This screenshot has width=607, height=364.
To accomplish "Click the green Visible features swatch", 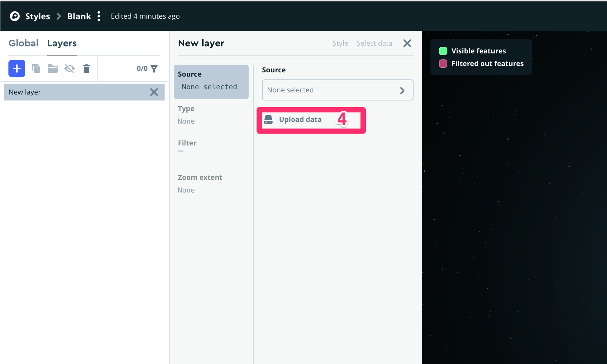I will coord(443,51).
